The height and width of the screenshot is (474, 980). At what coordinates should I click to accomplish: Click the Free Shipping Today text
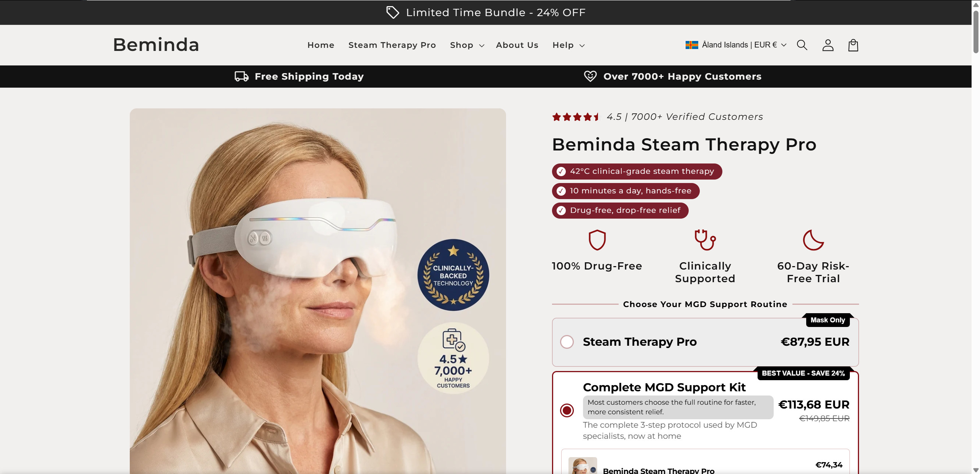[309, 76]
